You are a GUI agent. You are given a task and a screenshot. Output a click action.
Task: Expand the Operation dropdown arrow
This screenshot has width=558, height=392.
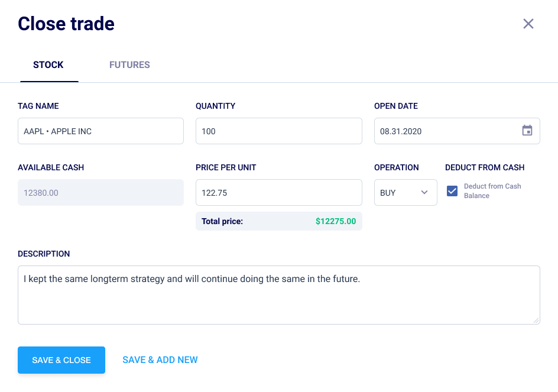(x=424, y=192)
